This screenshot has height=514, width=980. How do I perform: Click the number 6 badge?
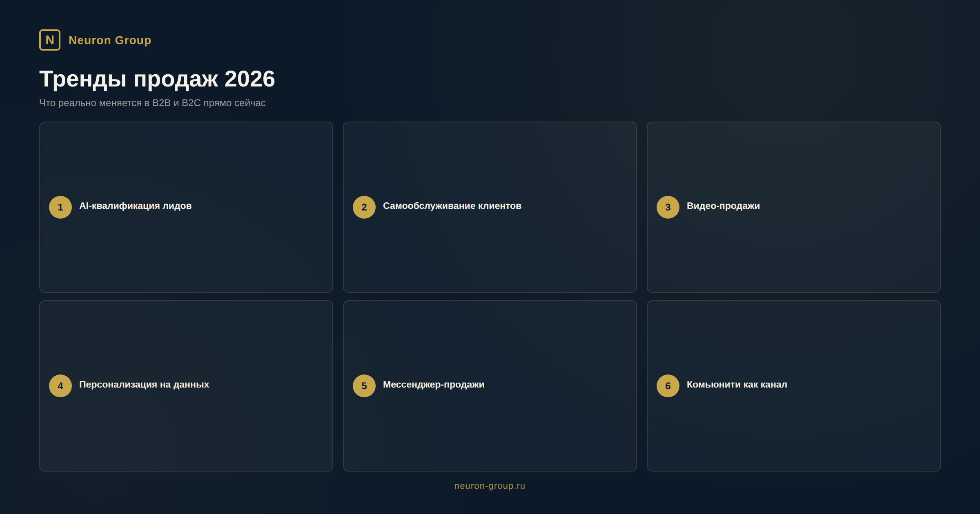coord(668,386)
